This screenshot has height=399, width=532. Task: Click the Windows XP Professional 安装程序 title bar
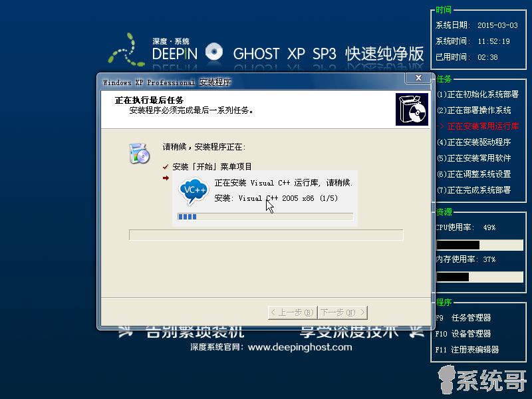click(167, 82)
